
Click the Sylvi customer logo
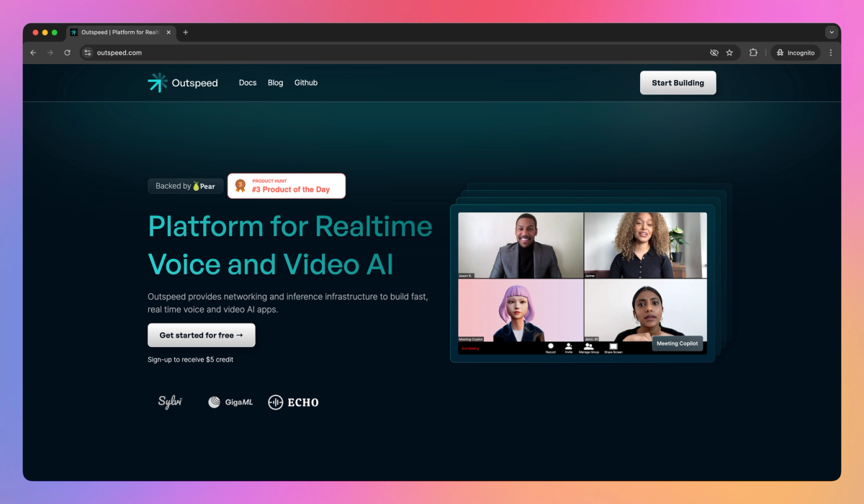[170, 402]
